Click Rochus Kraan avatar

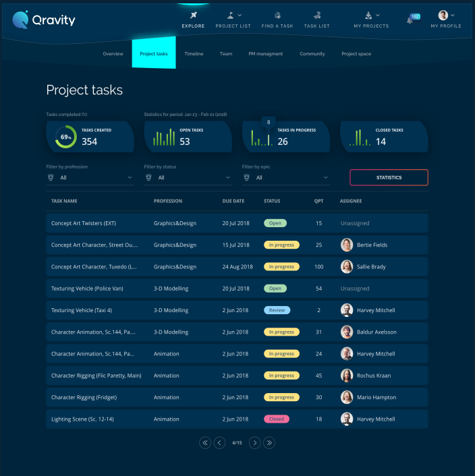pos(347,376)
